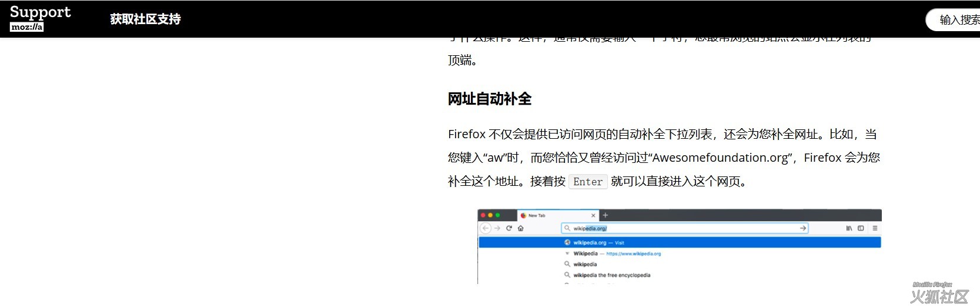Click the paragraph line starting with Firefox 不仅会提供

tap(662, 134)
